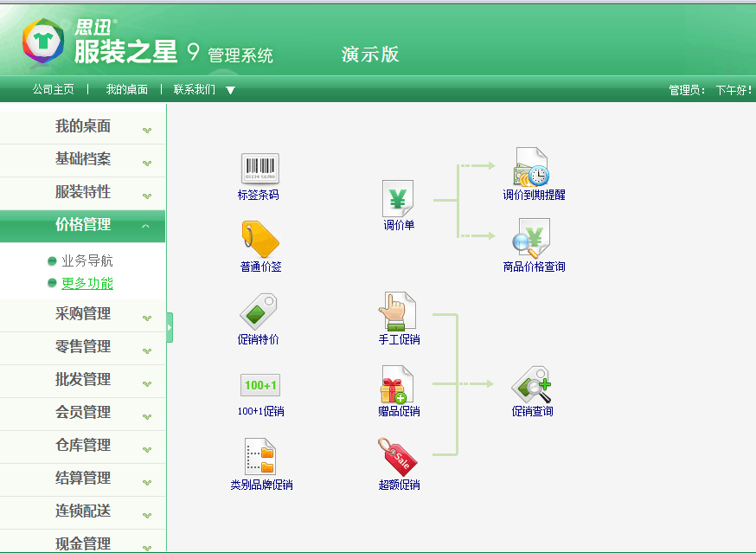Open 商品价格查询 magnifier icon
The width and height of the screenshot is (756, 553).
coord(532,238)
